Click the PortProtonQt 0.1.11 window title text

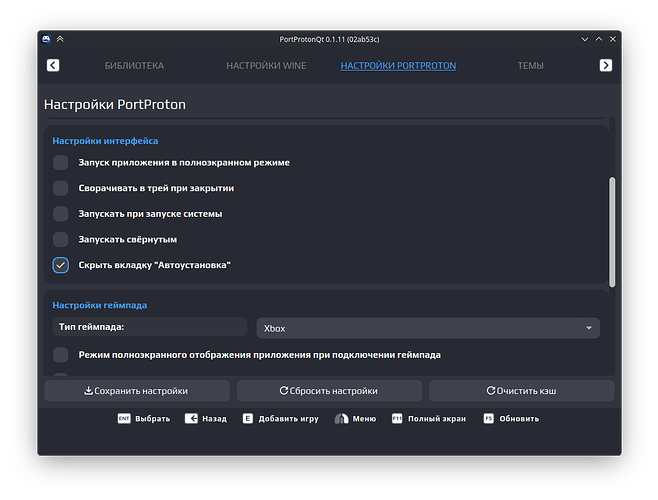pyautogui.click(x=329, y=39)
